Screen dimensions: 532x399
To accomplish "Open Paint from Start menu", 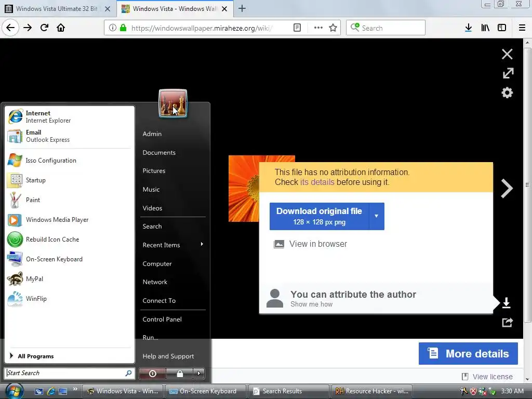I will 70,200.
